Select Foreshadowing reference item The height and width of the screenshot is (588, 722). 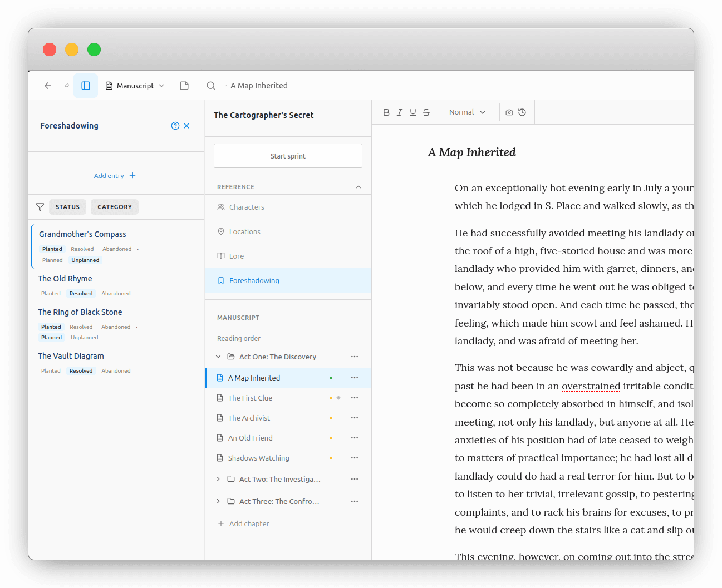(288, 280)
